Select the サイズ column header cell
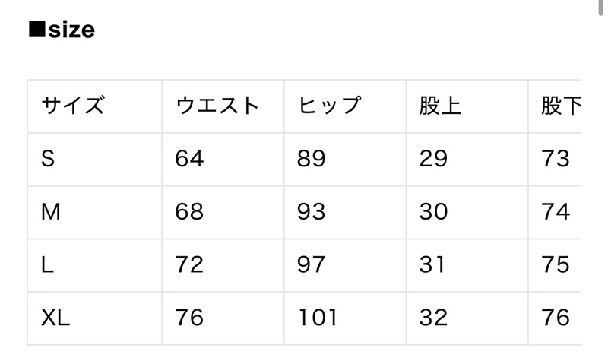 (72, 106)
